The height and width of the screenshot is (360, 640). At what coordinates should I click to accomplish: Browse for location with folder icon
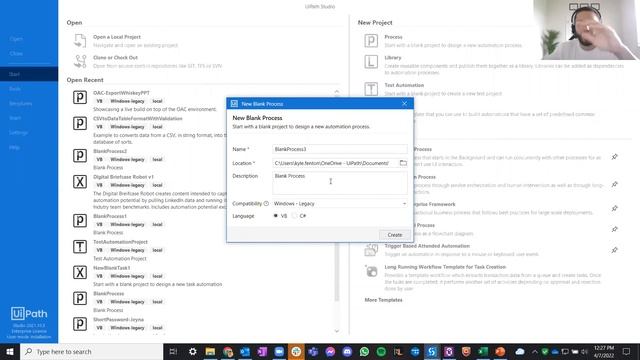coord(403,163)
